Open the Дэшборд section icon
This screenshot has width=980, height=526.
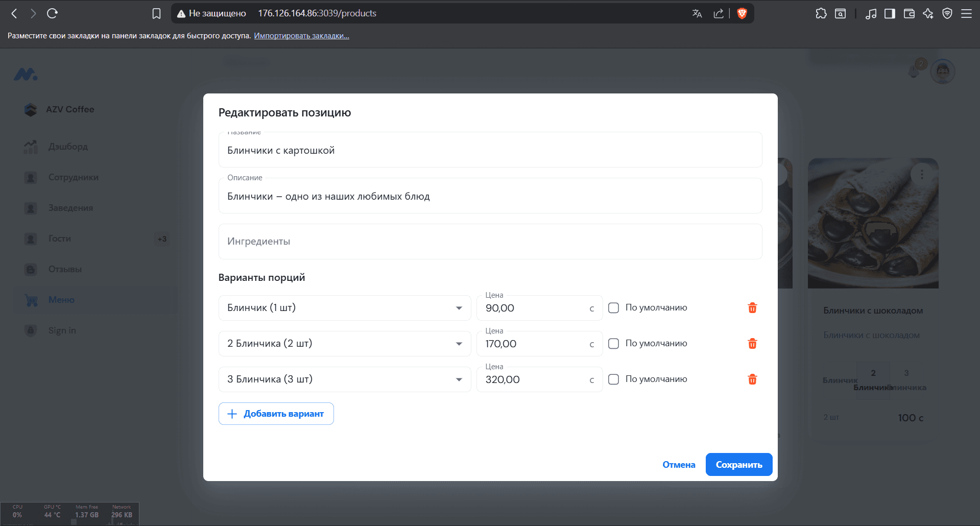[31, 147]
